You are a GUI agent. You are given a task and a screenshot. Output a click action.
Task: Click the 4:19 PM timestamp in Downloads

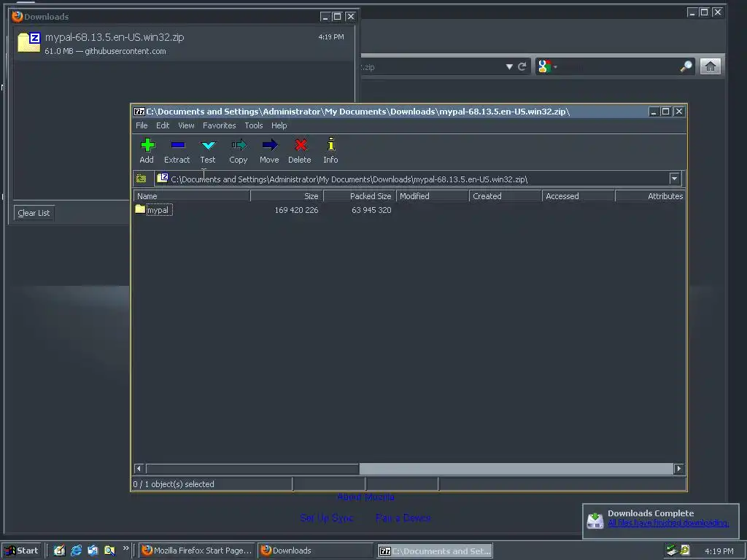331,37
